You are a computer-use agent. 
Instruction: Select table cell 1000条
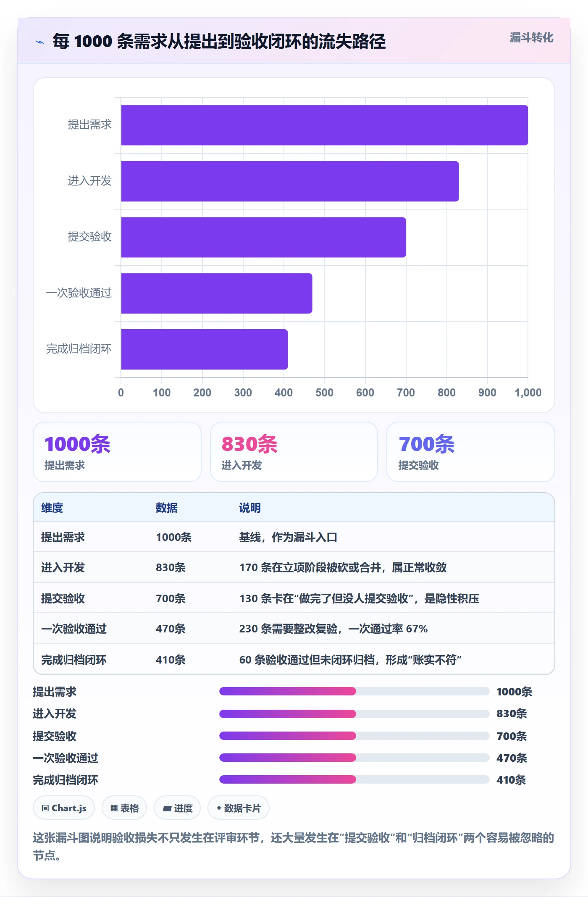pos(174,537)
